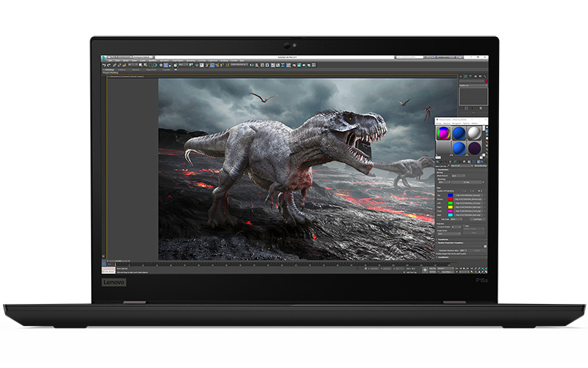Select the Bind to Space Warp tool
The height and width of the screenshot is (368, 588).
124,65
